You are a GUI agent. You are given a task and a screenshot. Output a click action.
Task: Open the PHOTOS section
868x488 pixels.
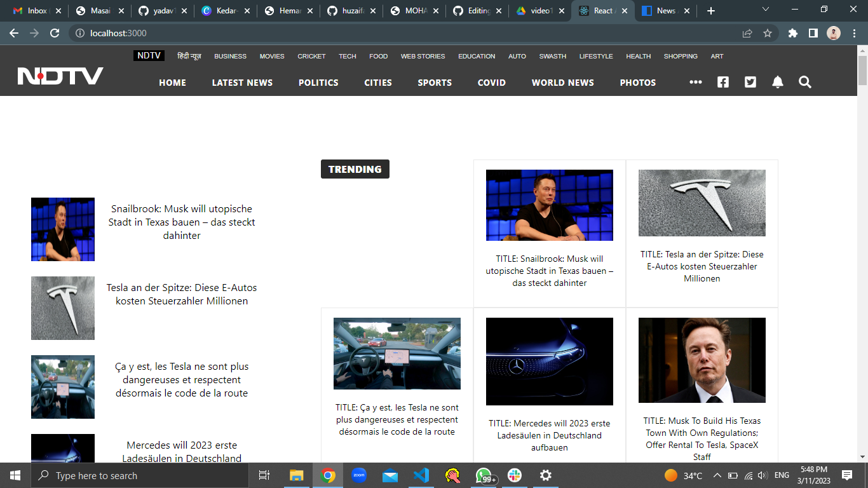tap(638, 83)
